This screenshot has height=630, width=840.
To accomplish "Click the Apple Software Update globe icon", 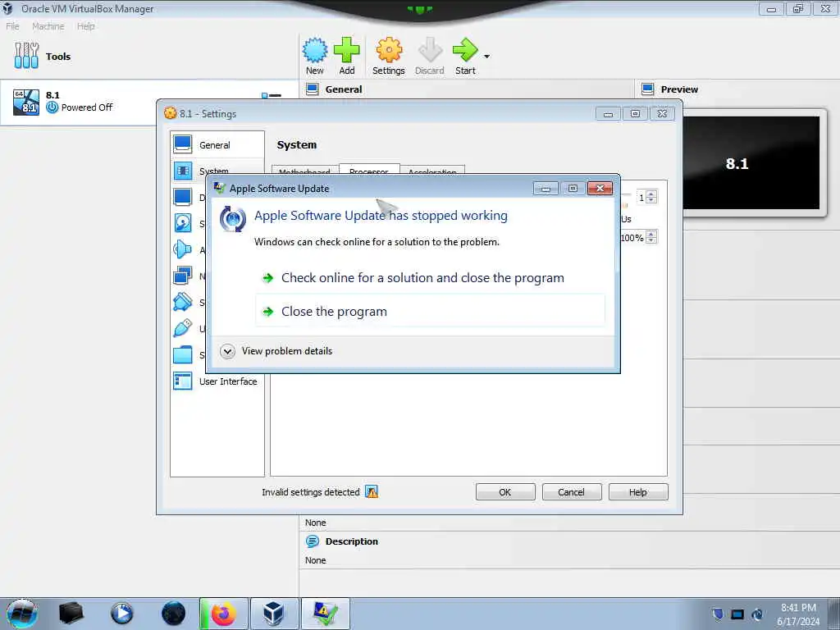I will click(x=232, y=218).
